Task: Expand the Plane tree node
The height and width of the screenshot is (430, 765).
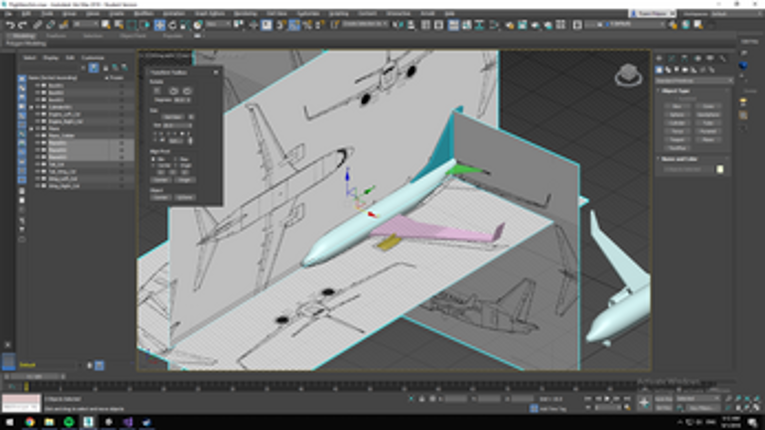Action: [32, 128]
